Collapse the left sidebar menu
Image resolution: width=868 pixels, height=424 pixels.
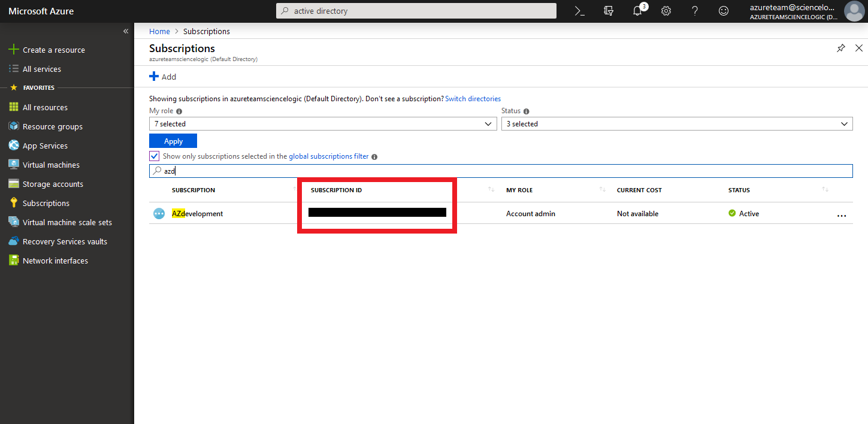(x=126, y=31)
